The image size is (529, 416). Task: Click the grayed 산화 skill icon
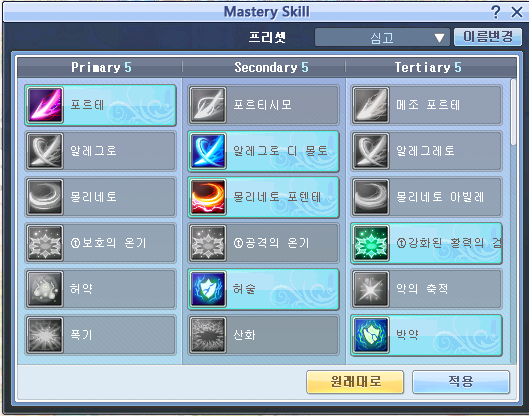click(x=208, y=335)
